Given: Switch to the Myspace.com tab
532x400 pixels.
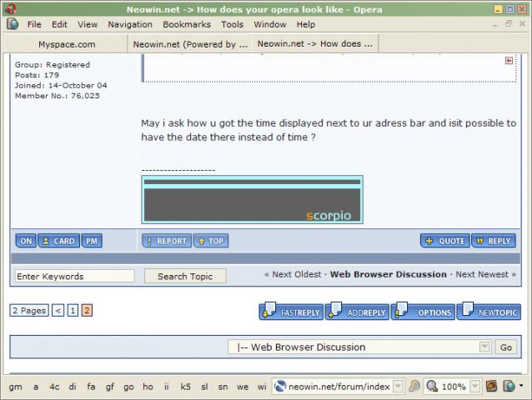Looking at the screenshot, I should click(x=67, y=44).
